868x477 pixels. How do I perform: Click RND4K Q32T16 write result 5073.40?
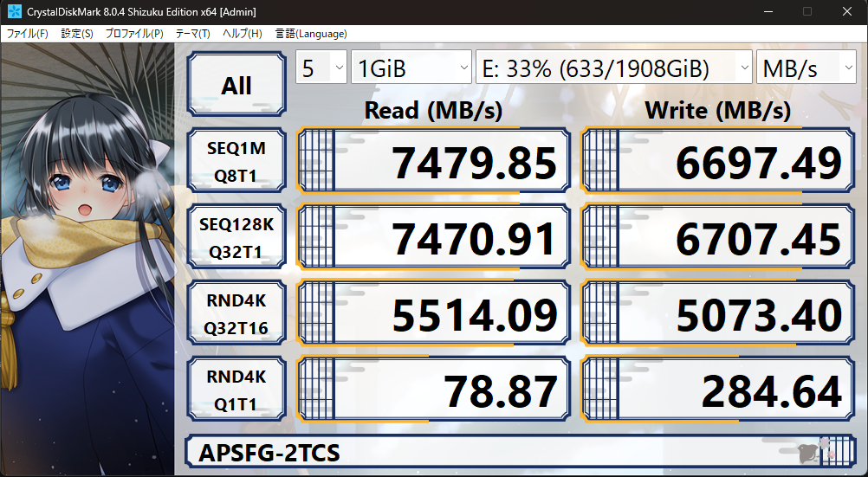(x=717, y=313)
